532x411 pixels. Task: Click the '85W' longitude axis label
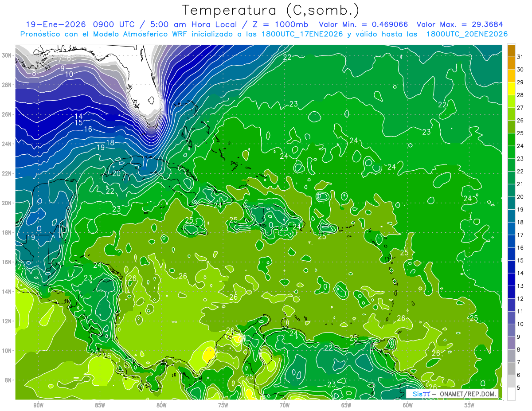coord(100,405)
